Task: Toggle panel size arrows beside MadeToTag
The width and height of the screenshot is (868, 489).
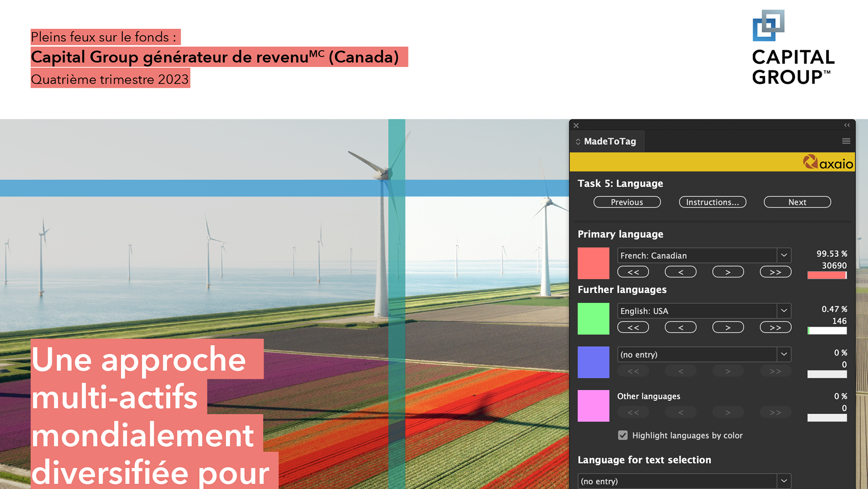Action: point(578,142)
